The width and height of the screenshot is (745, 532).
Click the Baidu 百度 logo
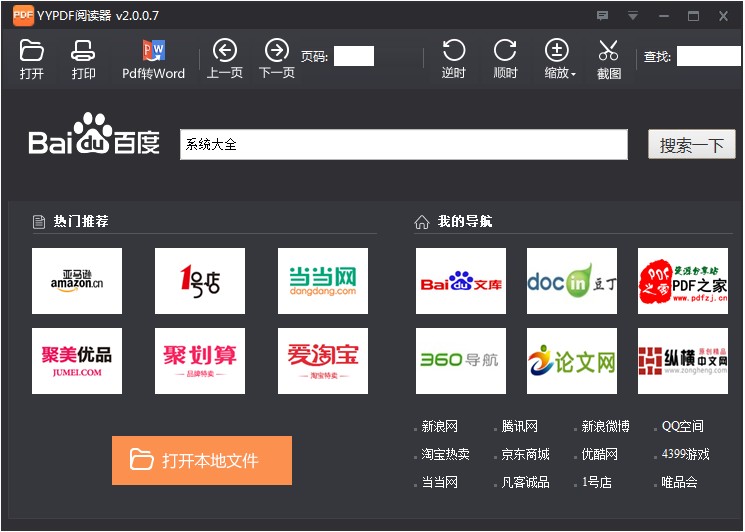94,134
